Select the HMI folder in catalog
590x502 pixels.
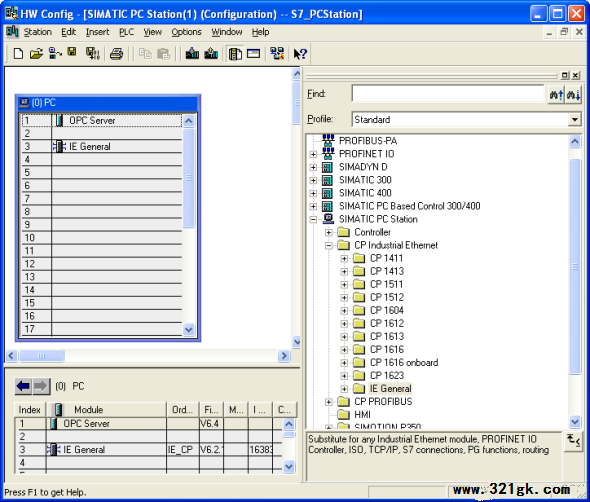362,415
